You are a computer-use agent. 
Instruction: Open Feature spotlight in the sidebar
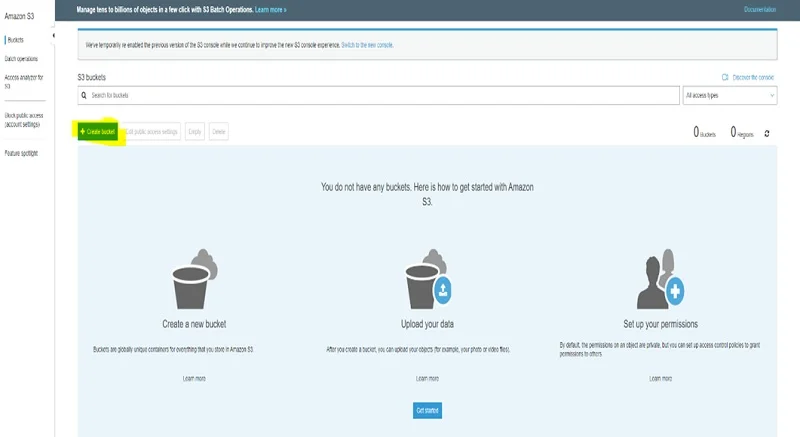coord(21,153)
